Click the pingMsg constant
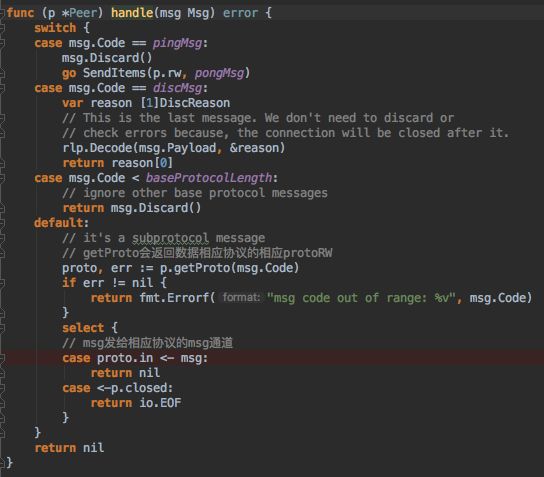Image resolution: width=544 pixels, height=477 pixels. (x=177, y=43)
